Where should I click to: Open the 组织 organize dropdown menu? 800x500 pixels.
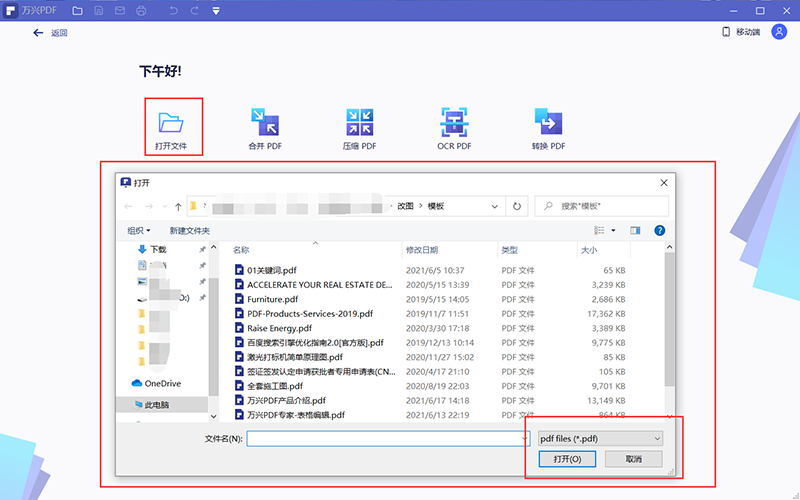[x=139, y=230]
